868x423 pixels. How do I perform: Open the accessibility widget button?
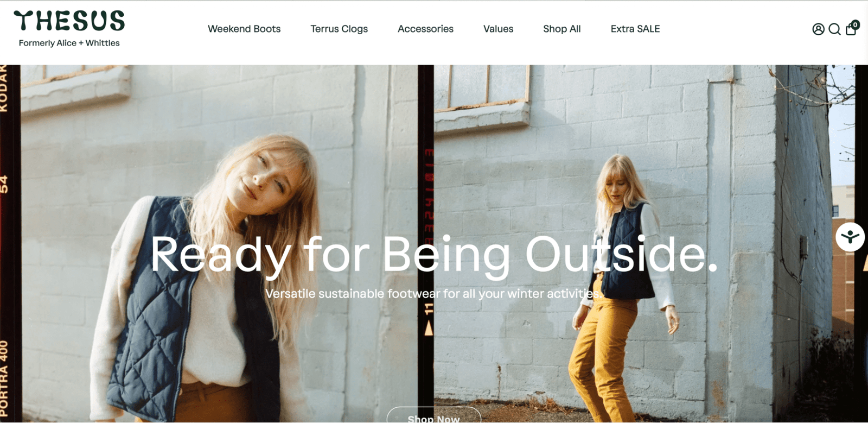(850, 237)
